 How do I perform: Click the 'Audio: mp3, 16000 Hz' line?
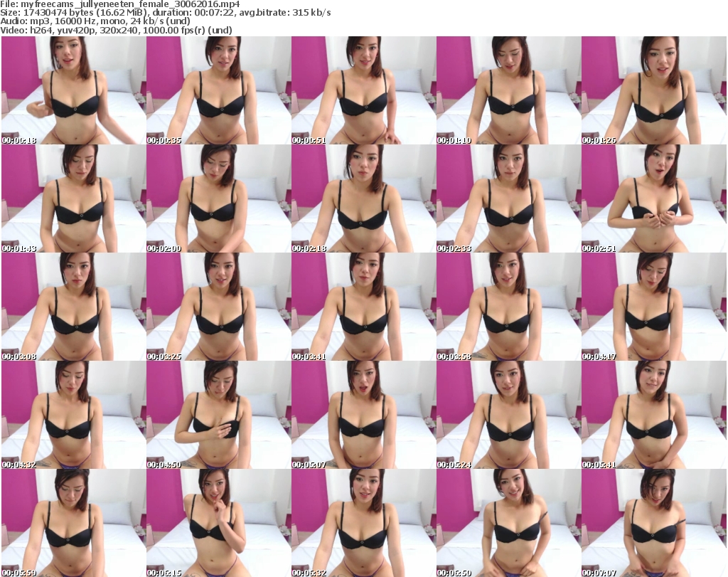pos(95,21)
